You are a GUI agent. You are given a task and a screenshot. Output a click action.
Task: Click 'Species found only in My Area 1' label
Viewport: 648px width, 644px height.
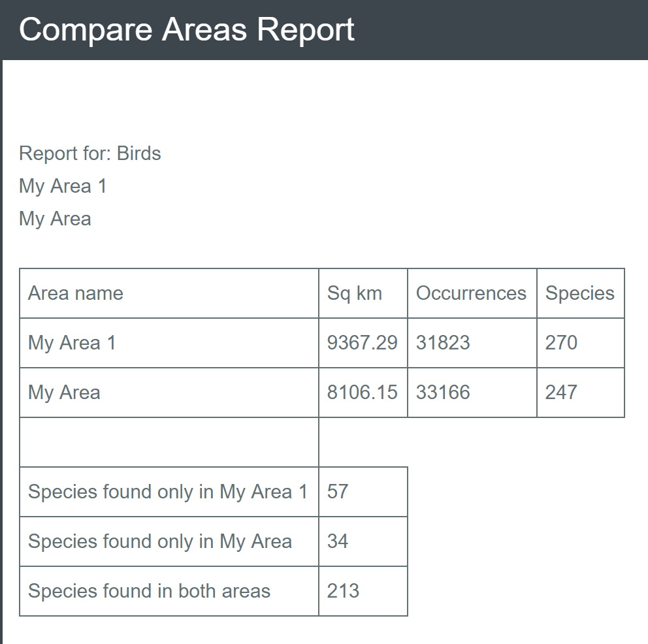(x=168, y=492)
